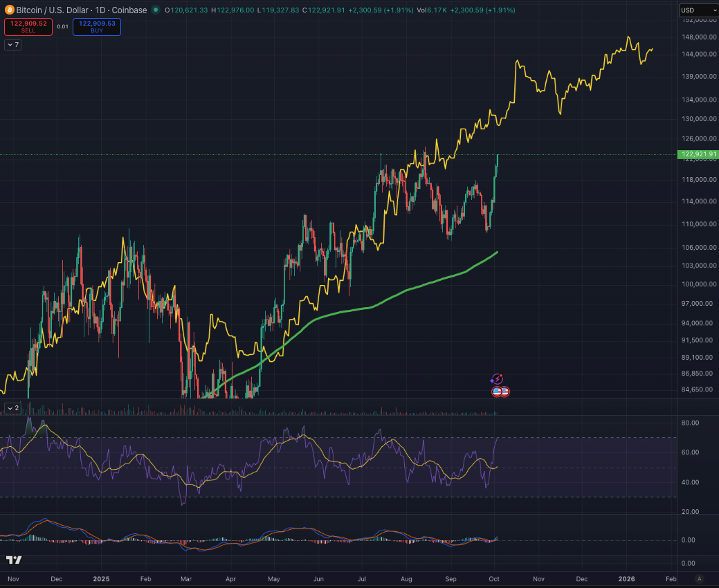
Task: Click the 84,650.00 price axis label
Action: [x=697, y=389]
